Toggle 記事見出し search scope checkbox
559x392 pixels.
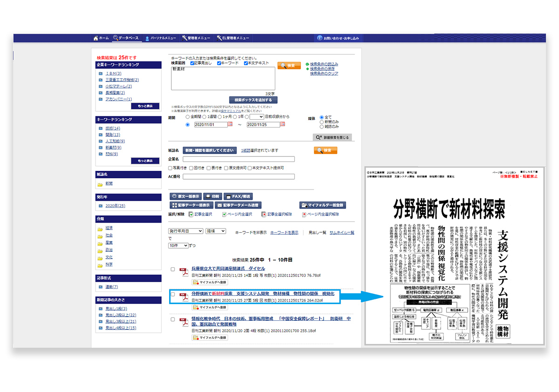(x=192, y=63)
